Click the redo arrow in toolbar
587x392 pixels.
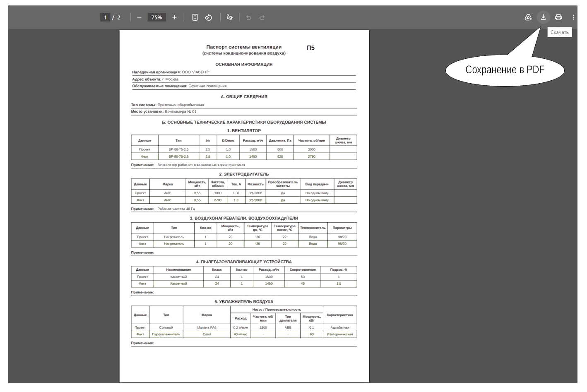(262, 17)
